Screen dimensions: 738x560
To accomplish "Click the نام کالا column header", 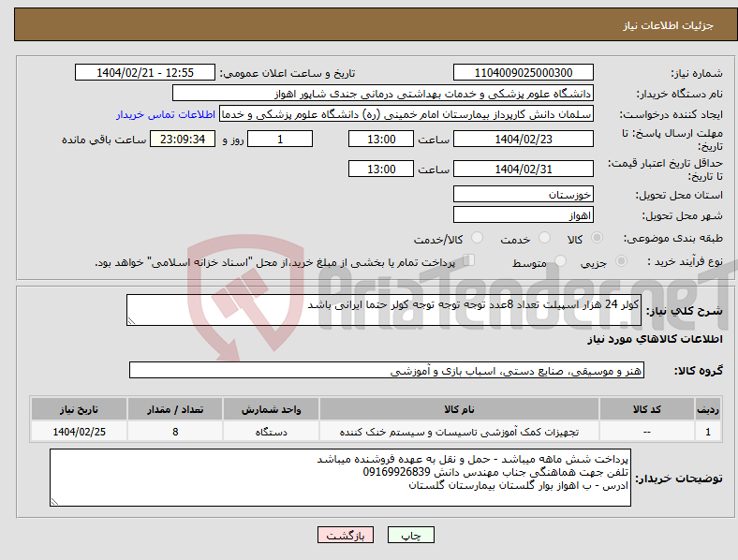I will (x=459, y=409).
